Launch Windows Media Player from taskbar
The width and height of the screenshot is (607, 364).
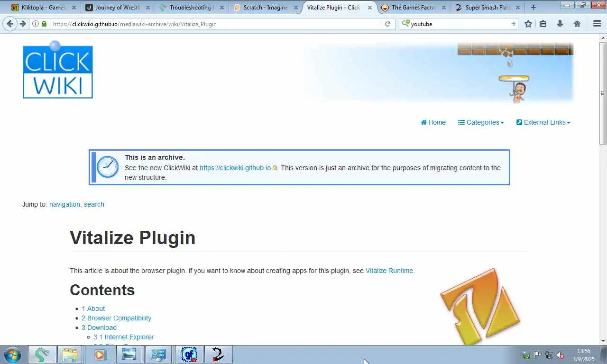[100, 355]
